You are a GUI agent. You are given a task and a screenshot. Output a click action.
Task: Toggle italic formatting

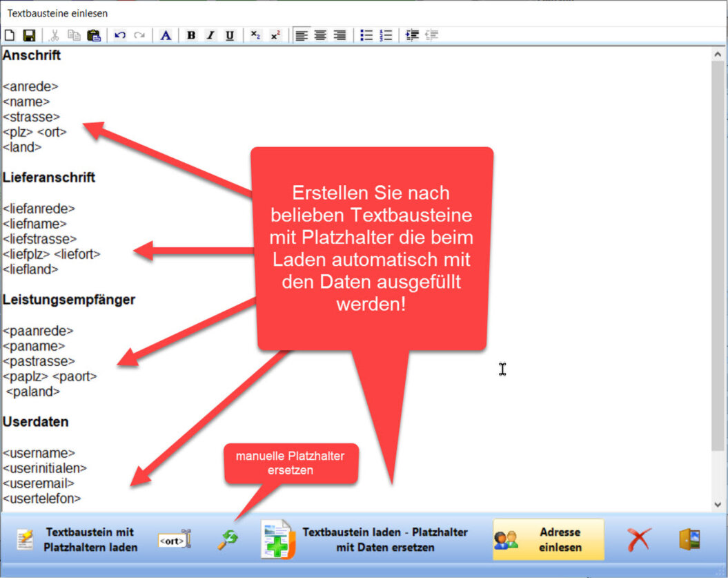coord(210,35)
